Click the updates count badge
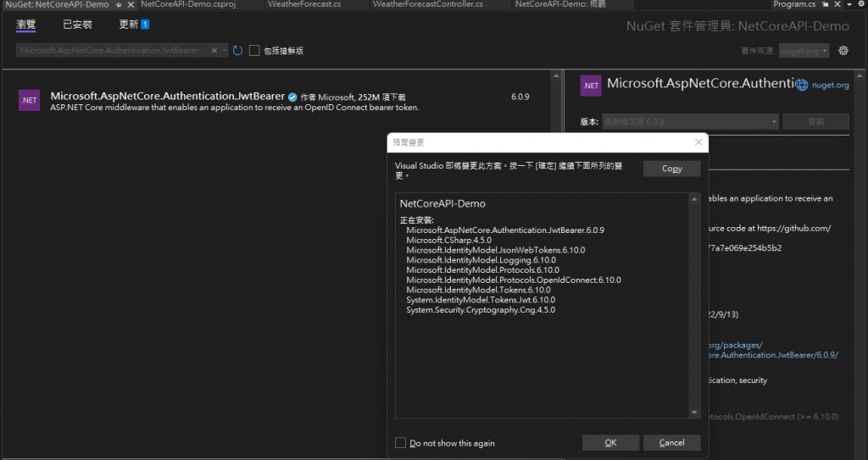The image size is (868, 460). (145, 25)
